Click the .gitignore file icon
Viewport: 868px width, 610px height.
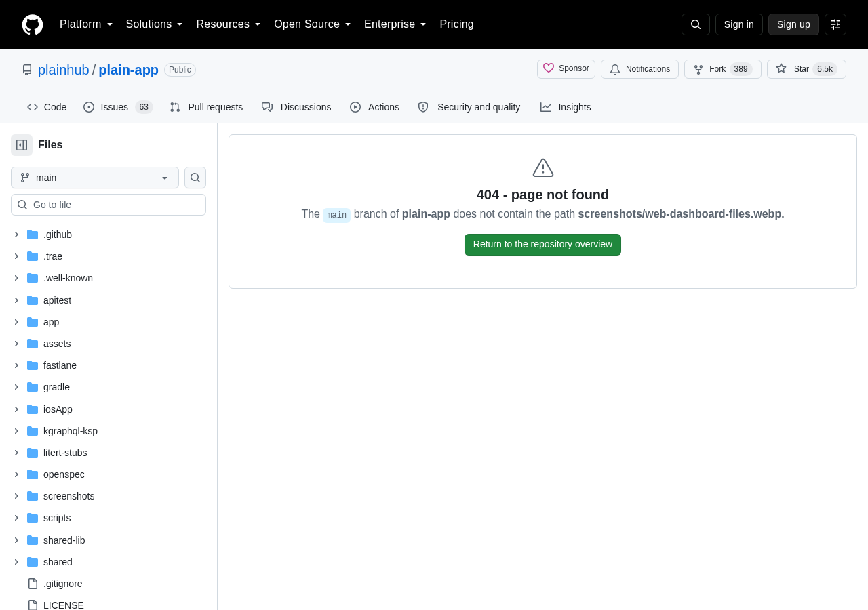click(33, 584)
